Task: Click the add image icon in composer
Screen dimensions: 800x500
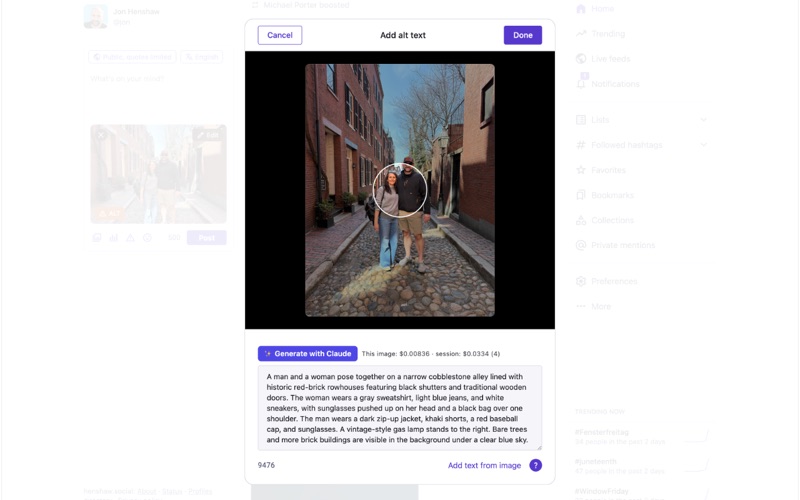Action: click(97, 238)
